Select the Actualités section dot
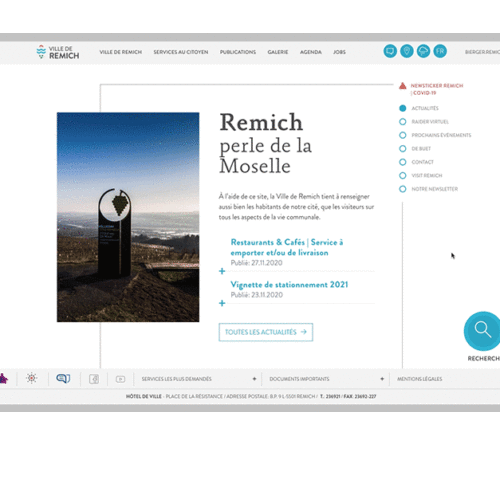 pos(403,108)
